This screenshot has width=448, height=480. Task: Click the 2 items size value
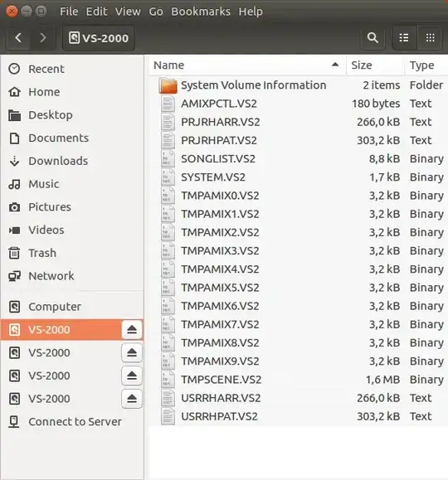382,85
